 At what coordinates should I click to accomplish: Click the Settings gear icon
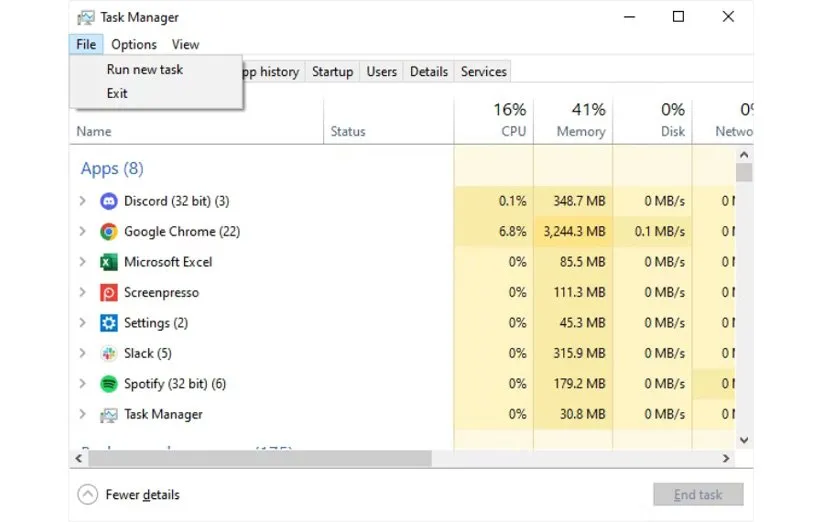[x=109, y=323]
